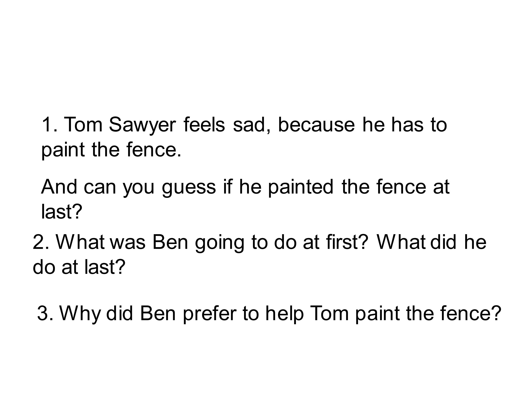This screenshot has height=399, width=532.
Task: Click the word "feels" in the first sentence
Action: [x=204, y=125]
